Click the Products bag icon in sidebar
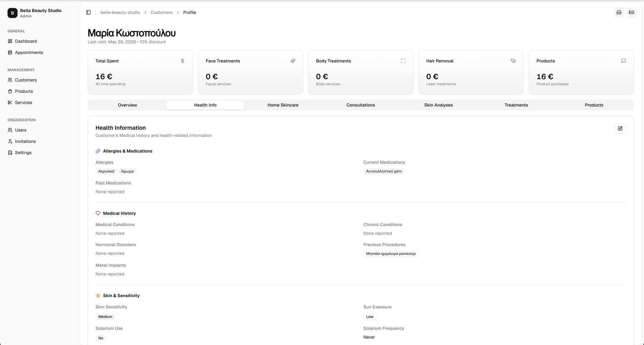 tap(10, 91)
